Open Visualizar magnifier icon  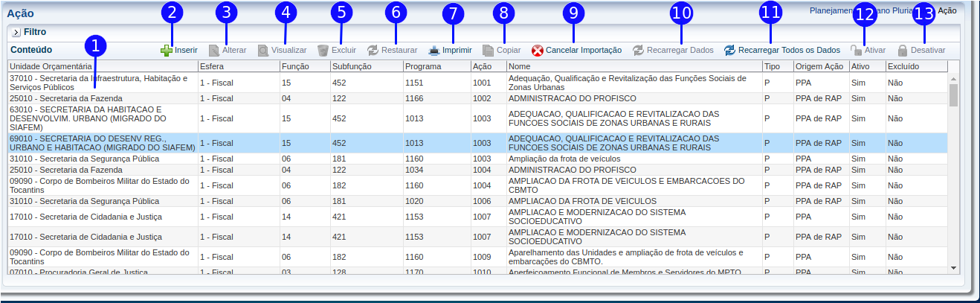click(263, 51)
